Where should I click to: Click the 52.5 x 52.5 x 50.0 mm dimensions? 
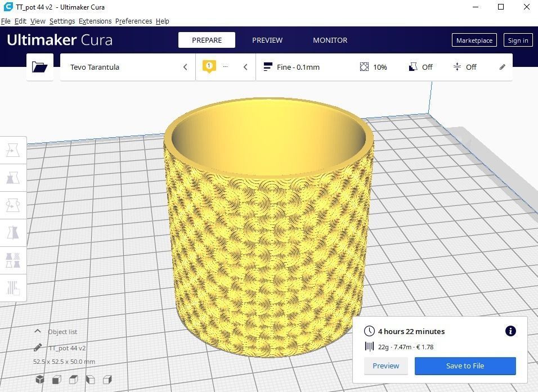tap(64, 362)
